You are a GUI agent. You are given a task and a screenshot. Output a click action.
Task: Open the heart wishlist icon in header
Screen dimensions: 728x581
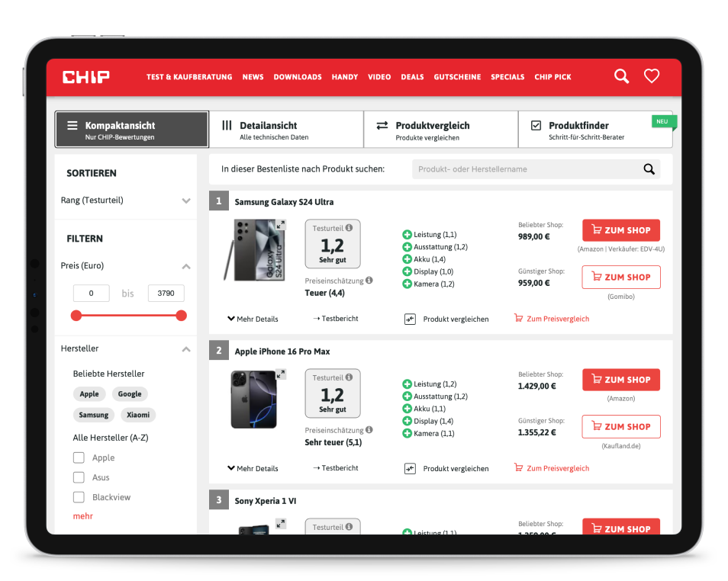[652, 75]
